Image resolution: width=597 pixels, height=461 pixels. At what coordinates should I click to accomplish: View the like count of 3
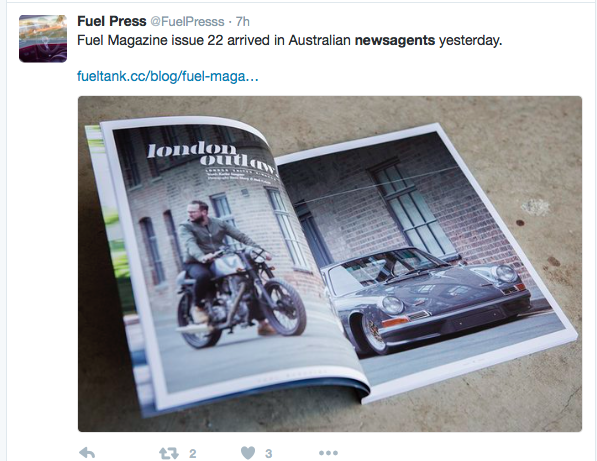[269, 453]
